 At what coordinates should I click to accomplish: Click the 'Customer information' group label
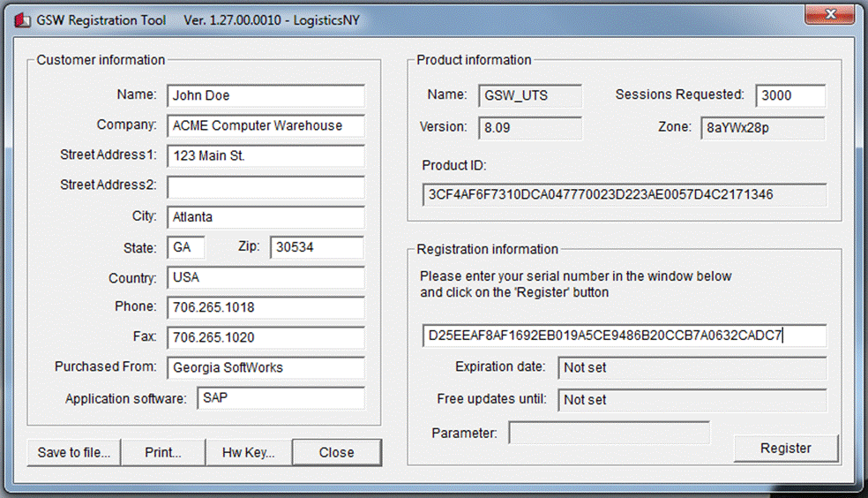point(101,60)
